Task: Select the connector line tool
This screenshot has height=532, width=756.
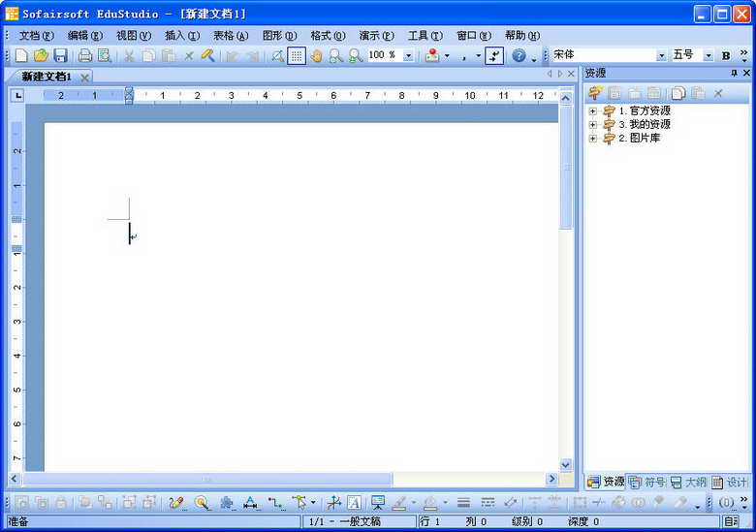Action: [x=276, y=503]
